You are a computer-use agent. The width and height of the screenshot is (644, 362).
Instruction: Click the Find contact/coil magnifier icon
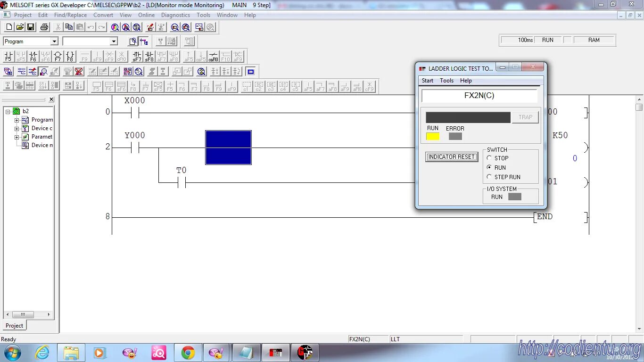pyautogui.click(x=126, y=27)
